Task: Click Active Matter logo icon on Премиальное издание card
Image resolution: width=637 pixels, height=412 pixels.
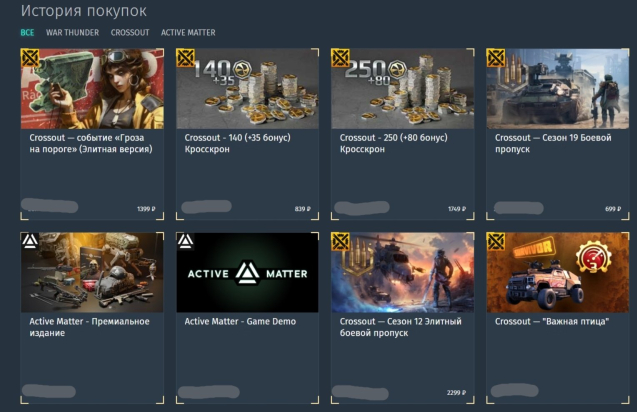Action: [x=30, y=241]
